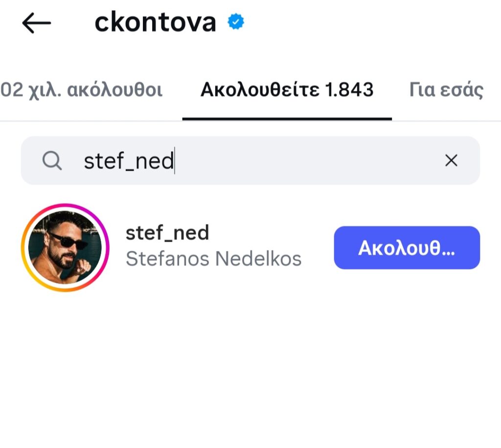Follow stef_ned with the blue Ακολουθ… button
This screenshot has width=501, height=448.
pyautogui.click(x=407, y=248)
